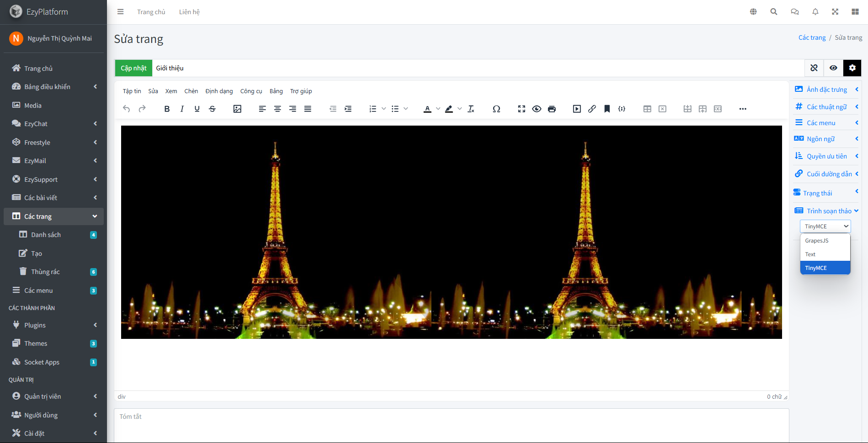Open highlight color picker dropdown arrow
The width and height of the screenshot is (868, 443).
459,109
